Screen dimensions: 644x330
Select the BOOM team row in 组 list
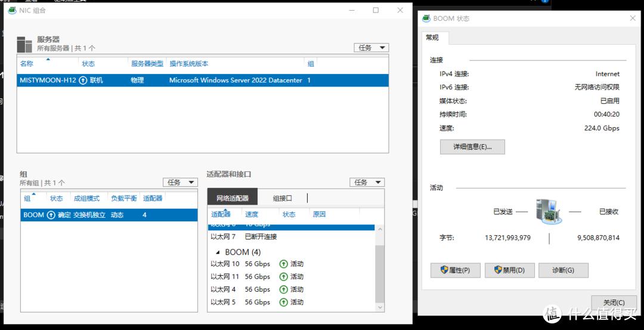pyautogui.click(x=109, y=215)
